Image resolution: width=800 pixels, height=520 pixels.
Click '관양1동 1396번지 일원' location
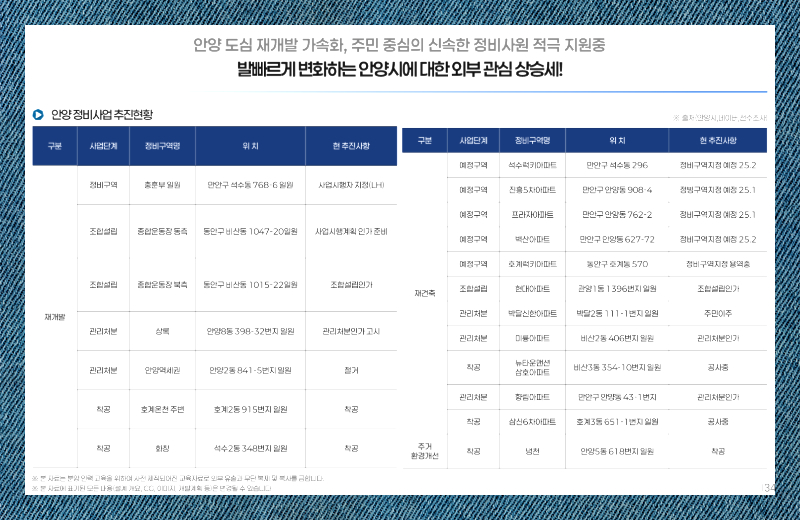617,288
